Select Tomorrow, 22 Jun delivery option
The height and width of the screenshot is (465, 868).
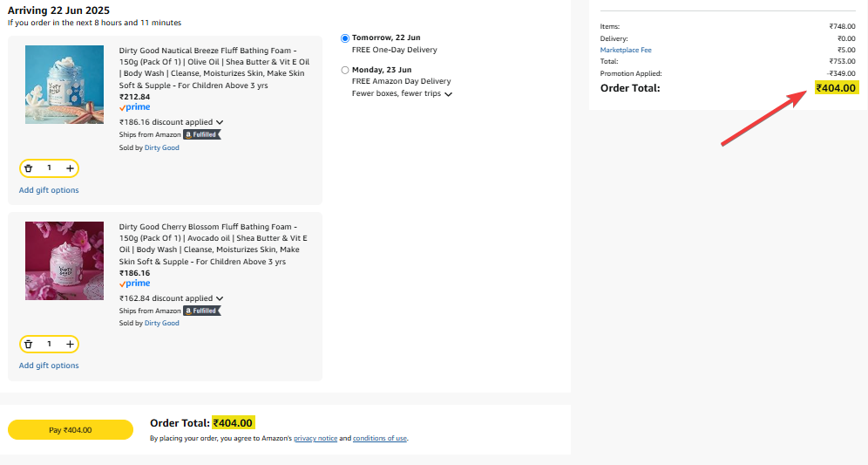pos(345,38)
